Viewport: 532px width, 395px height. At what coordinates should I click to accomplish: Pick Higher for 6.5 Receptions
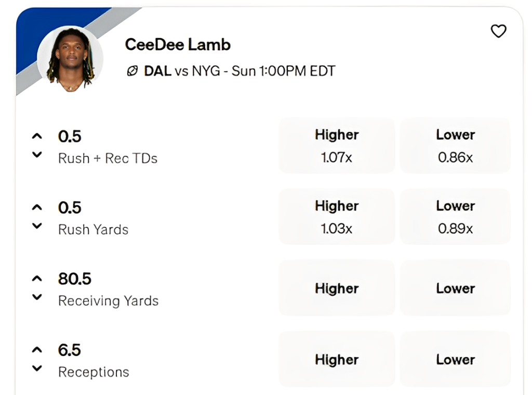(337, 359)
